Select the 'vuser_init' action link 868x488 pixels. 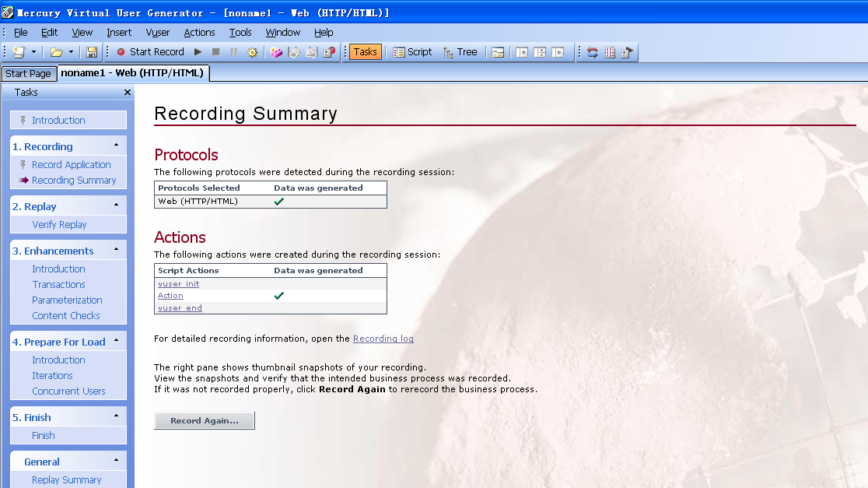pyautogui.click(x=178, y=283)
